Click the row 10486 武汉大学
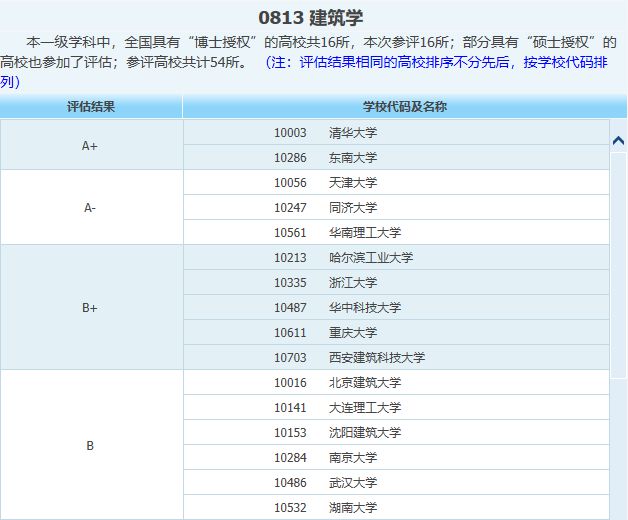 click(396, 482)
